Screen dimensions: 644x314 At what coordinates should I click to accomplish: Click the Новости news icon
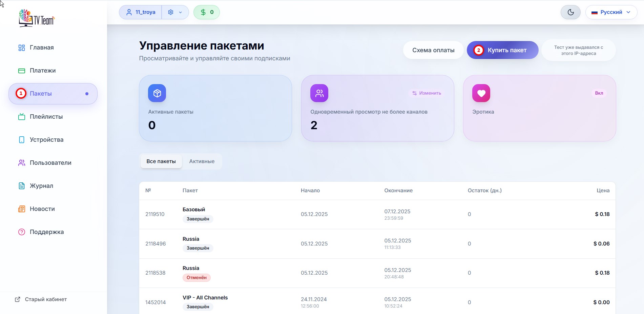[22, 209]
